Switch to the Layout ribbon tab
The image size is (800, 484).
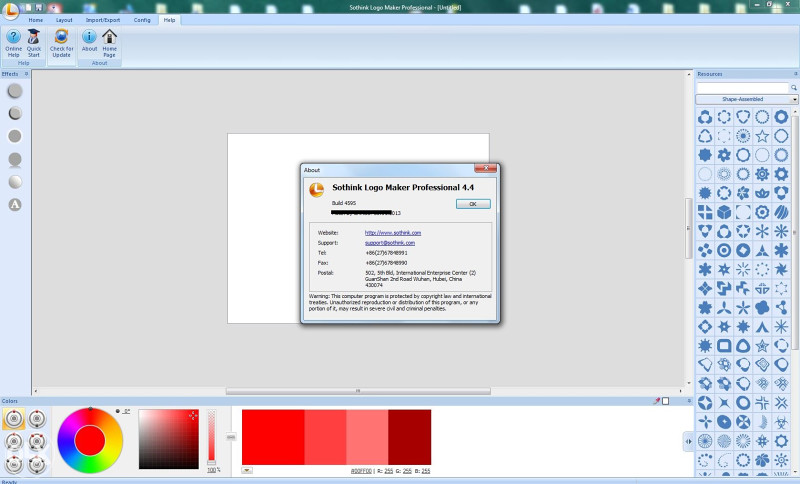[x=64, y=20]
